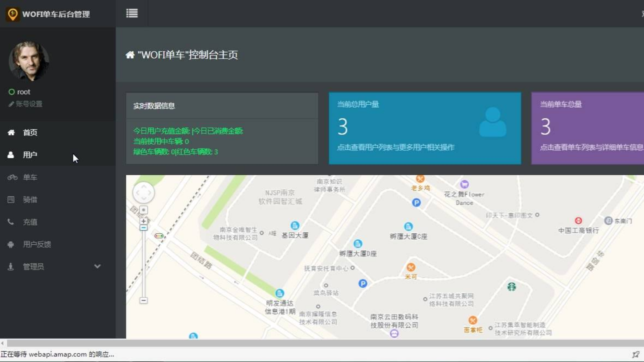Expand the 管理员 submenu chevron
The width and height of the screenshot is (644, 362).
(x=97, y=266)
